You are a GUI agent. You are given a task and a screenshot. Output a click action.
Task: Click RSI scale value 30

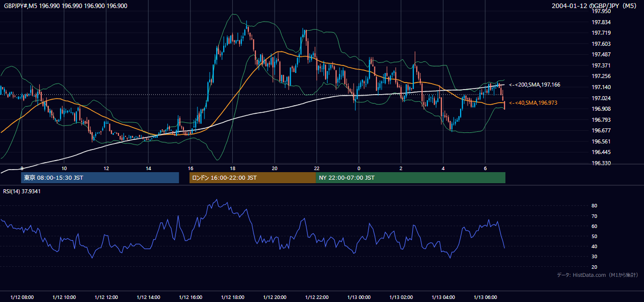tap(594, 256)
